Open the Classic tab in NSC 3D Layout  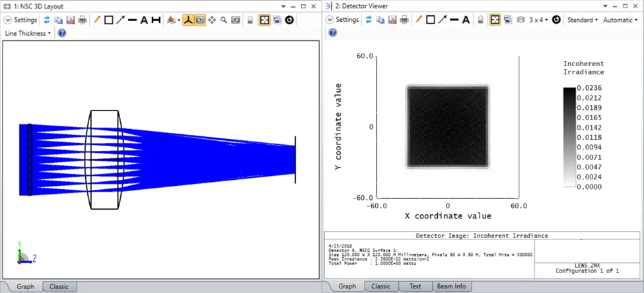coord(59,286)
